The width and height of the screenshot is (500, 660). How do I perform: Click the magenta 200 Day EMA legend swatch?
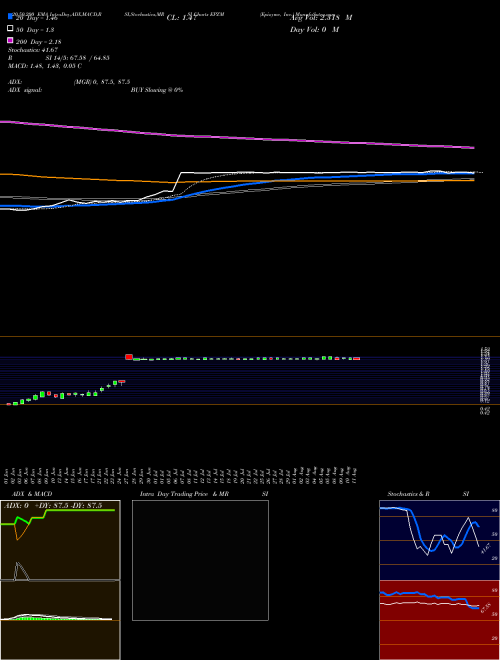[11, 41]
